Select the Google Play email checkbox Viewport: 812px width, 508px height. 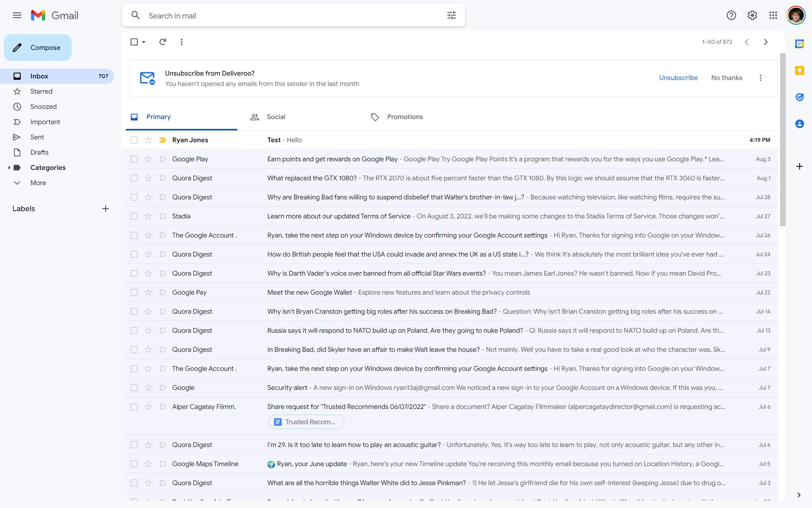point(134,159)
